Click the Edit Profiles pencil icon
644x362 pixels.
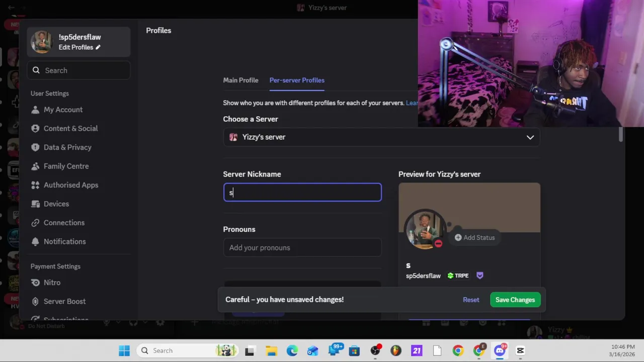98,47
